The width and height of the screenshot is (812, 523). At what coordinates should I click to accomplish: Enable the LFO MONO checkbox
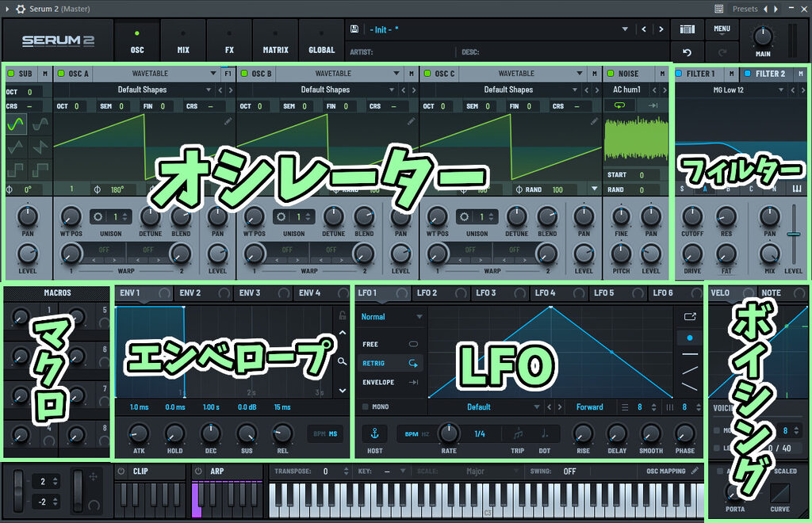[365, 407]
